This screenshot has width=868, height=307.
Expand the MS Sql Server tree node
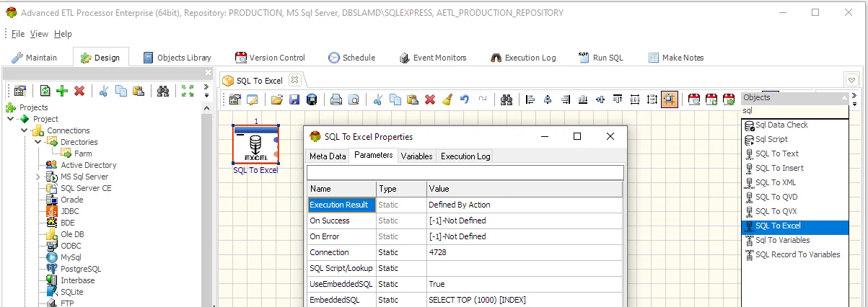38,177
